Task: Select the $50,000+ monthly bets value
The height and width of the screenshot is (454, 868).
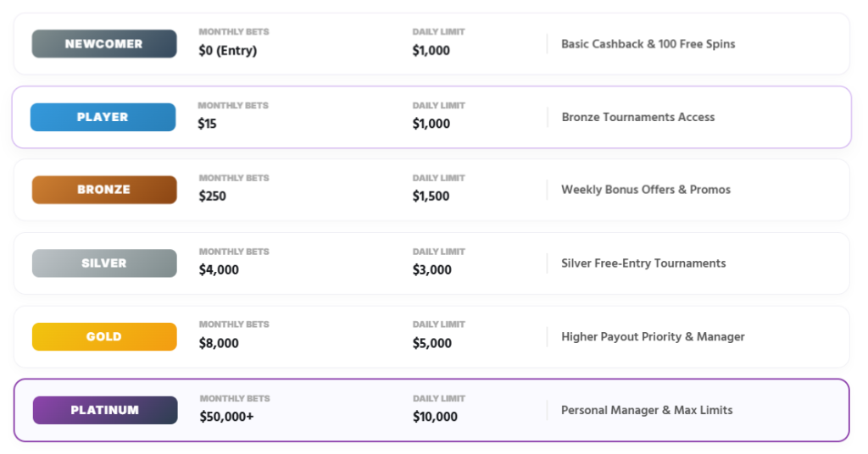Action: click(226, 417)
